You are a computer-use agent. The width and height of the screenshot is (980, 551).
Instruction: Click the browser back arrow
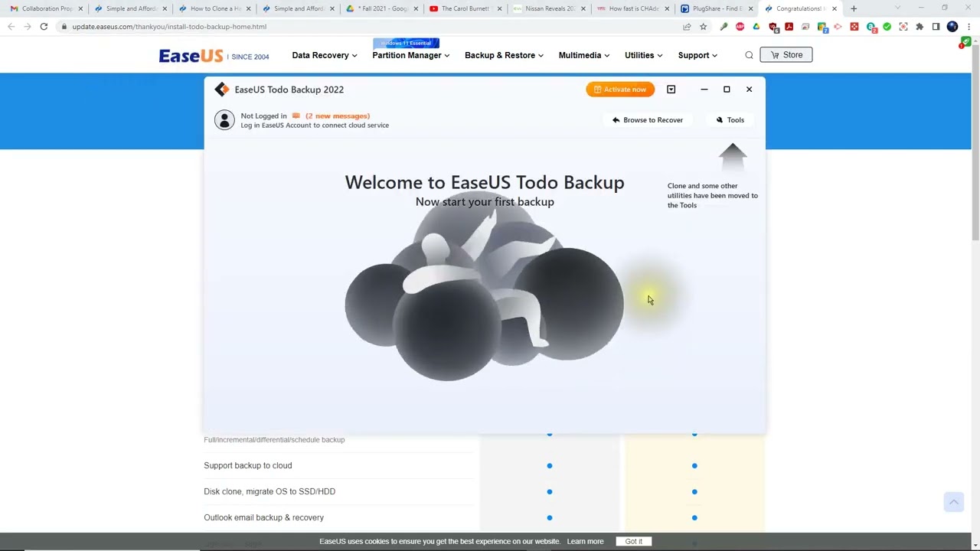click(11, 27)
